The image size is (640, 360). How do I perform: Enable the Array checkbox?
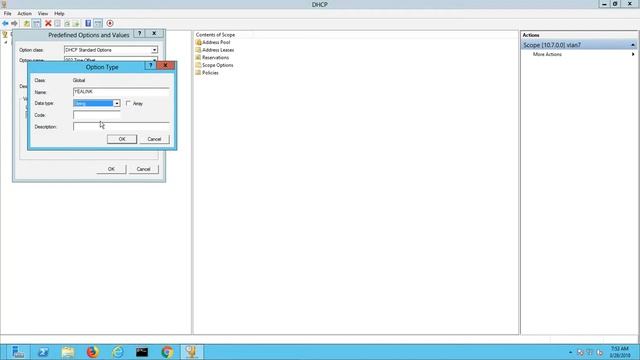pos(128,103)
